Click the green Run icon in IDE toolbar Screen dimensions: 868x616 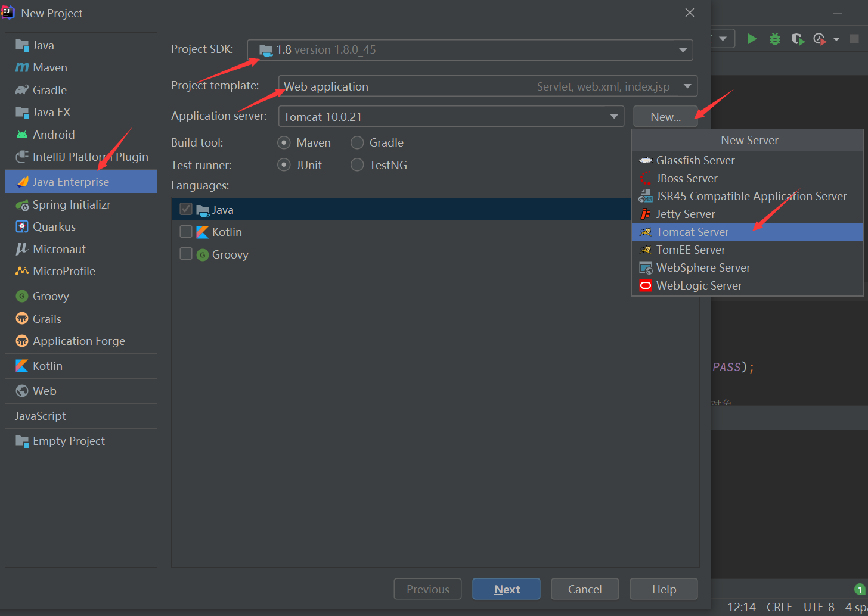pos(752,39)
